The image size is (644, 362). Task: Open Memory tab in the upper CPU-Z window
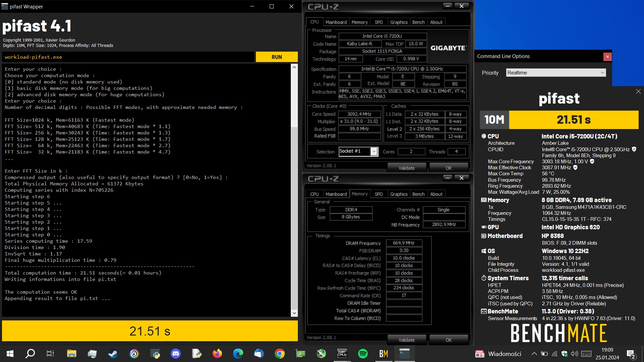(x=360, y=22)
